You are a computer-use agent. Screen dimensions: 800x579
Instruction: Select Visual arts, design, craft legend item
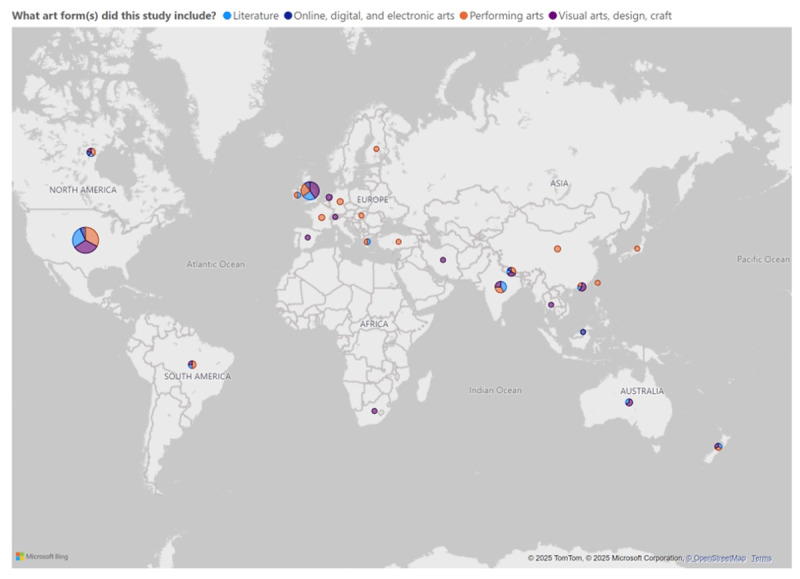615,15
